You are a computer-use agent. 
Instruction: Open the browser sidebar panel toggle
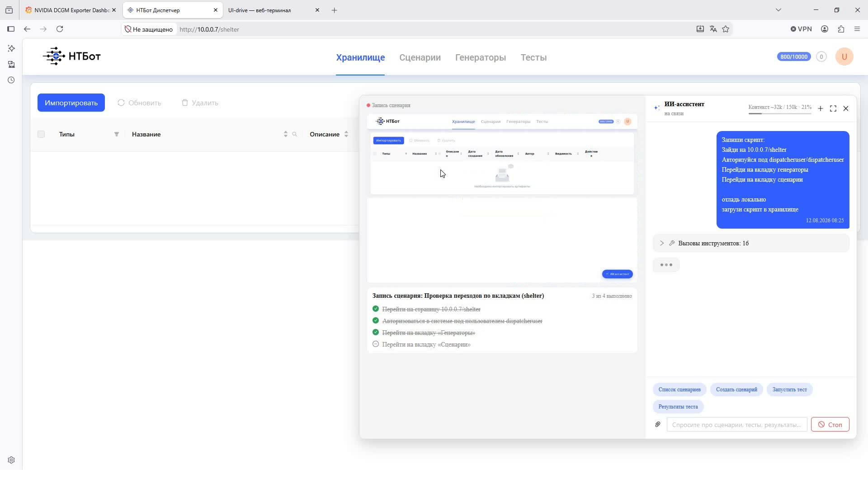pyautogui.click(x=11, y=29)
